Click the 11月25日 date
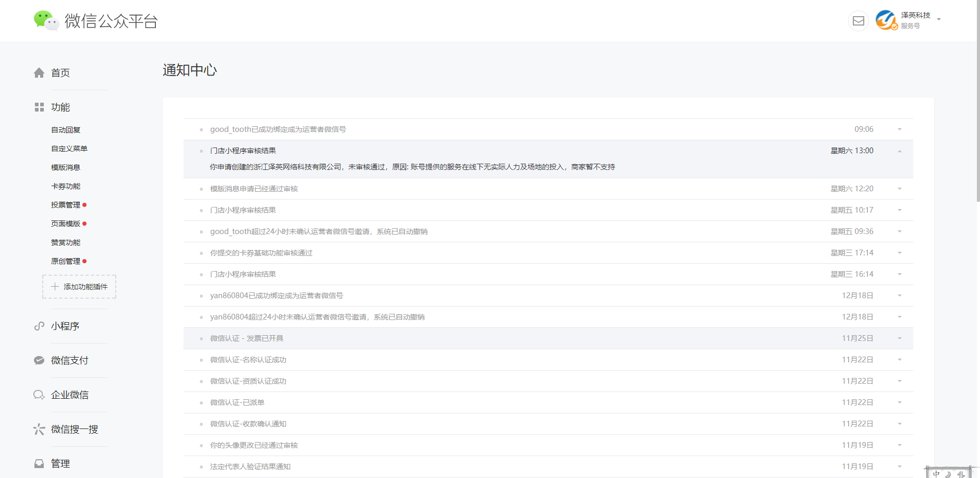Viewport: 980px width, 478px height. click(x=857, y=338)
